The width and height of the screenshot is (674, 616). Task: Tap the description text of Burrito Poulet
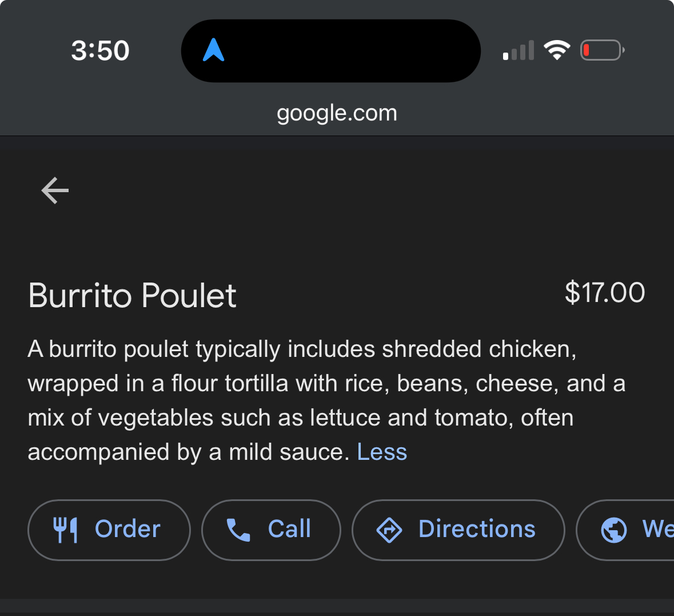pyautogui.click(x=326, y=400)
